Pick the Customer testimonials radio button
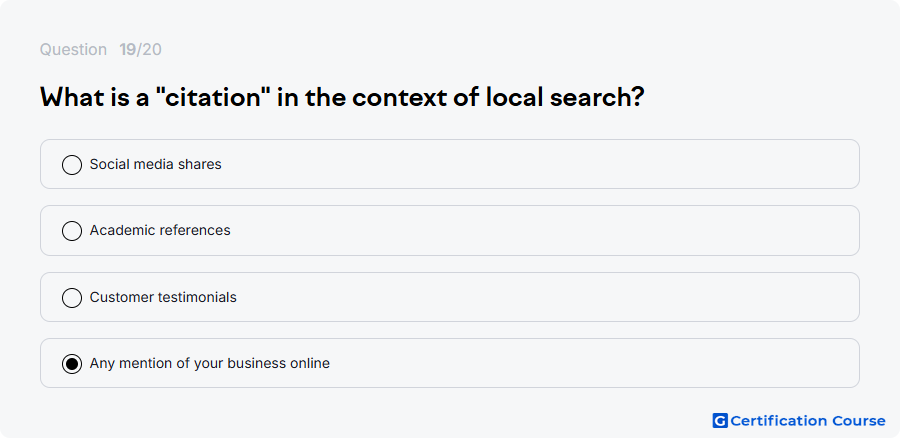Viewport: 900px width, 438px height. coord(72,298)
